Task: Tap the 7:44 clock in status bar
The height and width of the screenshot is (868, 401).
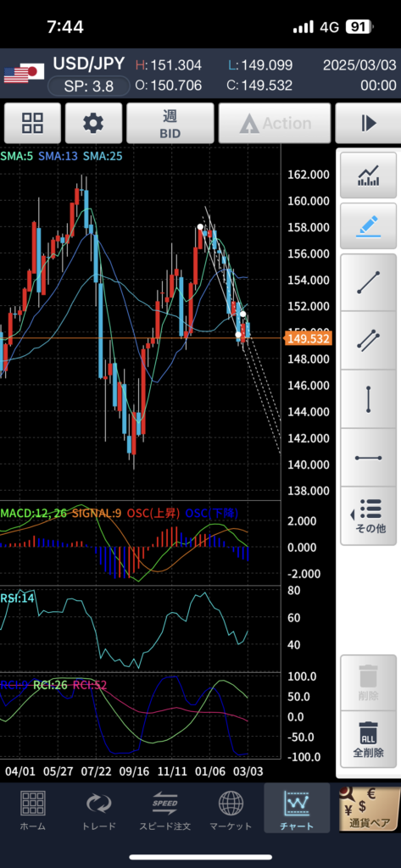Action: click(x=65, y=27)
